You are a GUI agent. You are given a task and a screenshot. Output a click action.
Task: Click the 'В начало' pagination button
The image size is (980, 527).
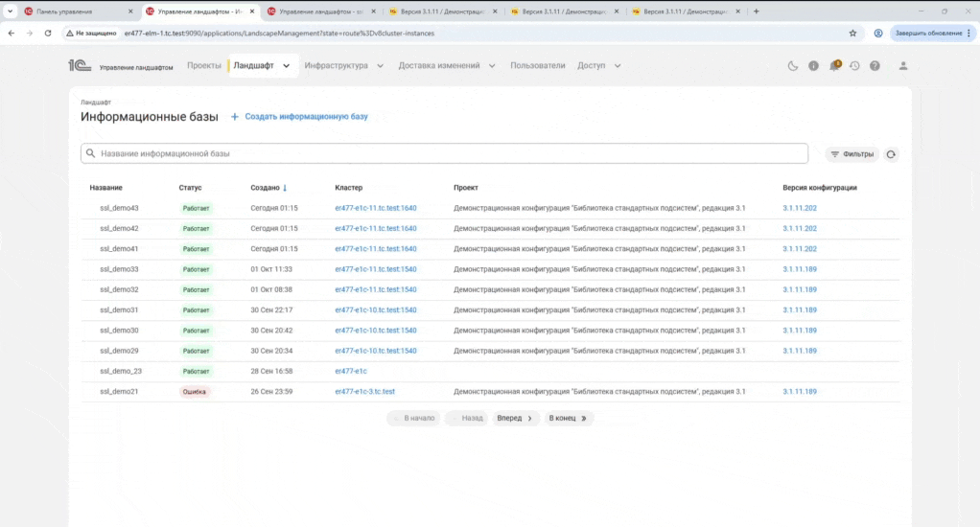[x=413, y=419]
